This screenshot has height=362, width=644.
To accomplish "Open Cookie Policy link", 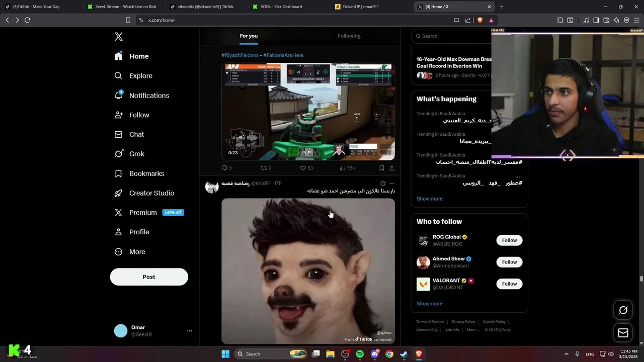I will 494,322.
